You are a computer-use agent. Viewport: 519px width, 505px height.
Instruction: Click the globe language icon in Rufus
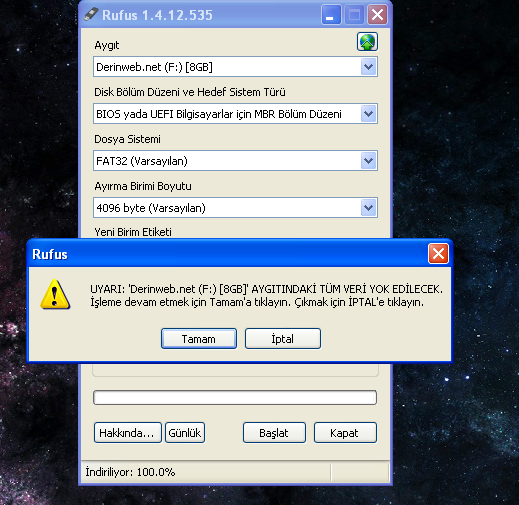click(367, 42)
